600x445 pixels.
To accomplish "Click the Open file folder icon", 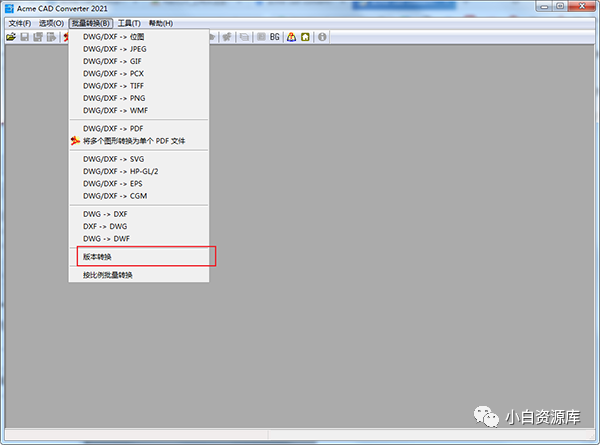I will click(11, 37).
